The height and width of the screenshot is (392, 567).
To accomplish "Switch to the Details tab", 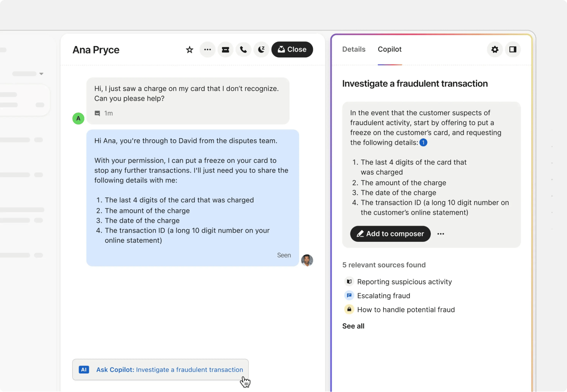I will pyautogui.click(x=353, y=49).
